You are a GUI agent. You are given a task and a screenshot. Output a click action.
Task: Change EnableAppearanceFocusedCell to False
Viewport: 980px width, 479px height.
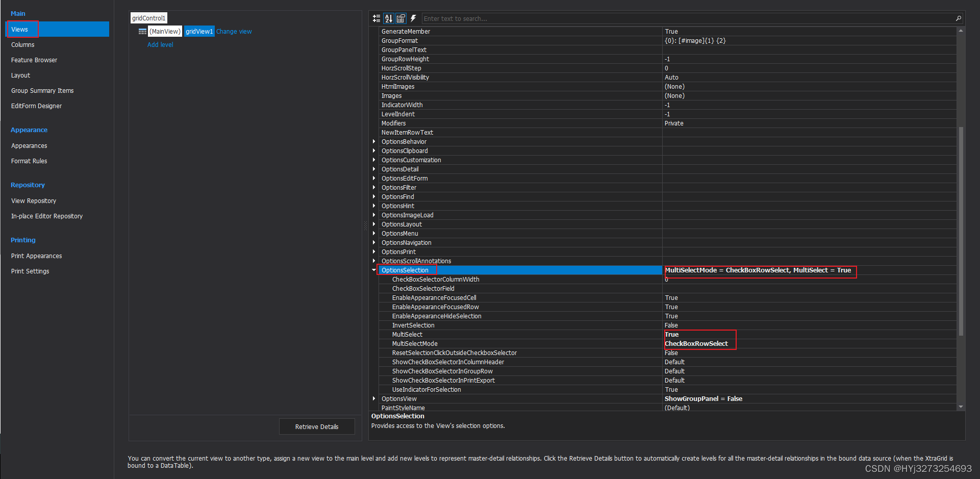click(x=714, y=297)
